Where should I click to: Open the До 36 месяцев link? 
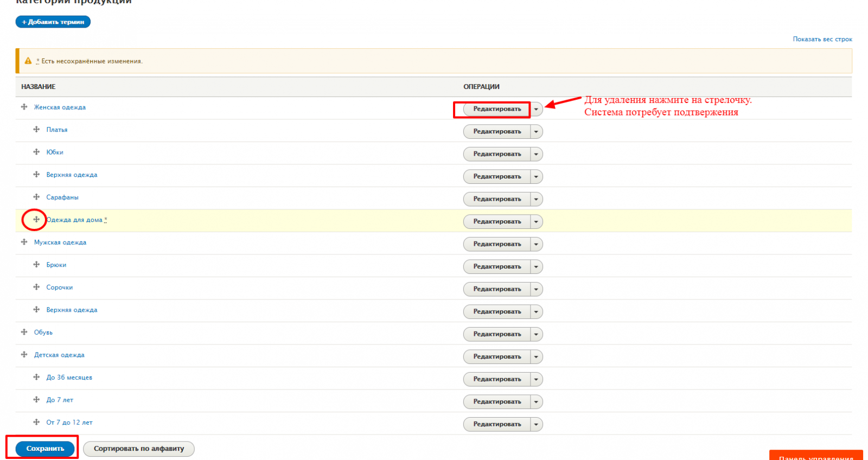click(69, 378)
